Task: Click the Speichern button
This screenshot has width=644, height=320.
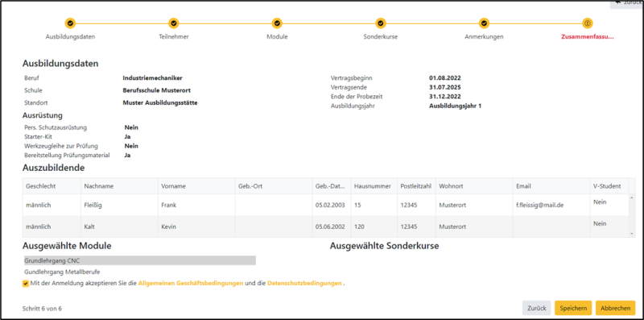Action: pyautogui.click(x=573, y=308)
